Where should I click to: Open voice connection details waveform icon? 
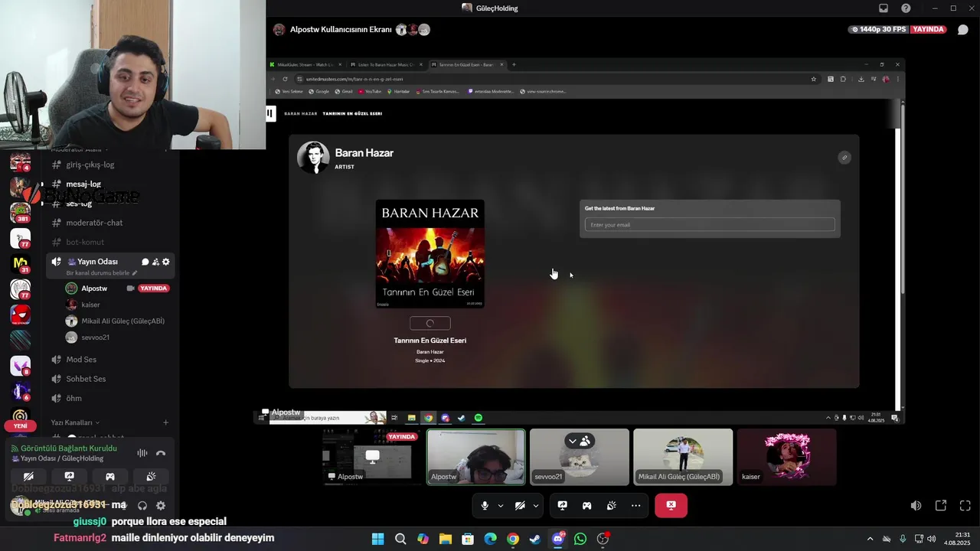point(142,453)
